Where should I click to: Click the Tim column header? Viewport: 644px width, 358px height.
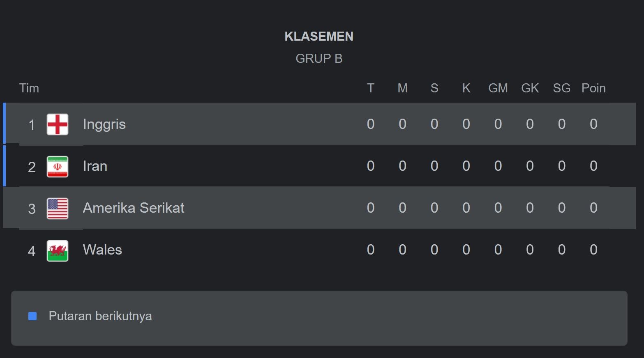pos(29,88)
